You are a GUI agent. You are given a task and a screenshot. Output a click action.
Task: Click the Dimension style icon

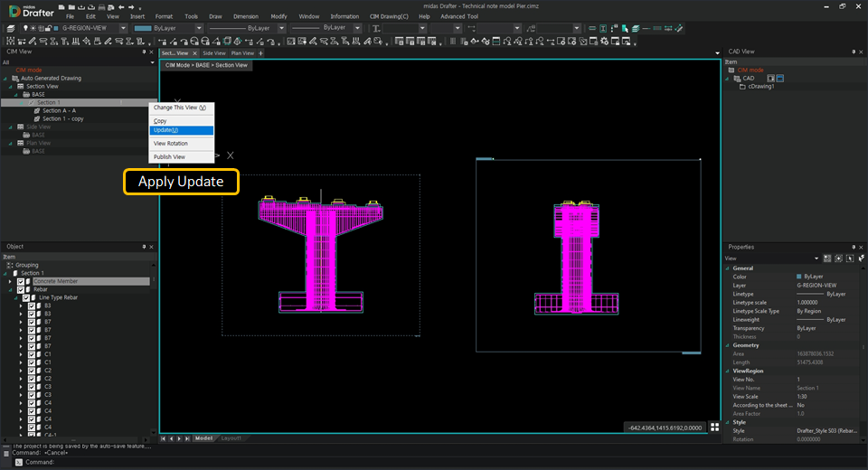(472, 28)
